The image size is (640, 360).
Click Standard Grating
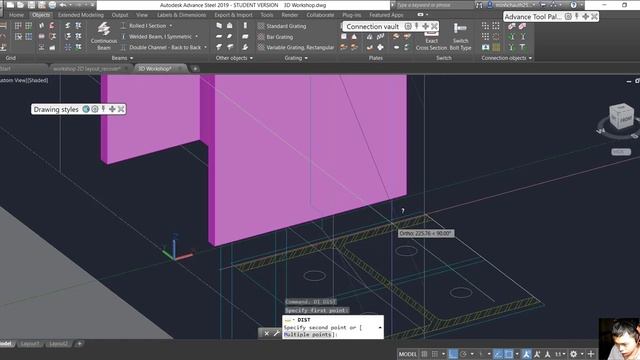(282, 26)
